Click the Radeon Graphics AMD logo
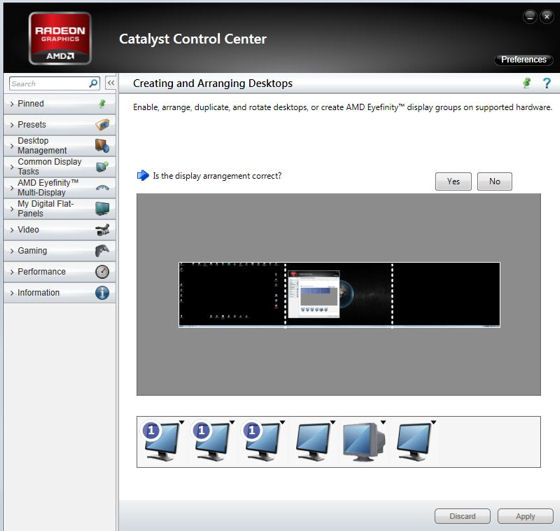This screenshot has width=560, height=531. 60,38
